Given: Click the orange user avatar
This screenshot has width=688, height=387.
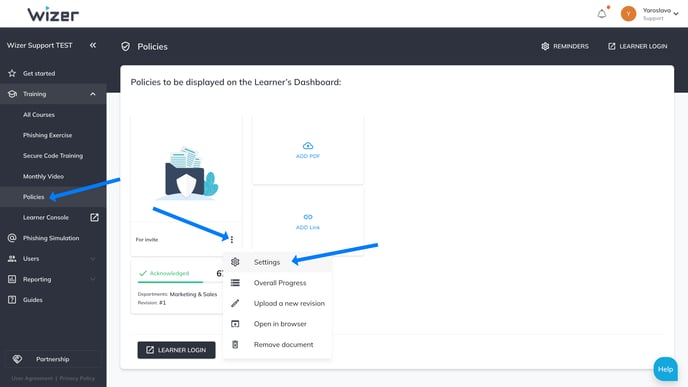Looking at the screenshot, I should click(x=628, y=14).
